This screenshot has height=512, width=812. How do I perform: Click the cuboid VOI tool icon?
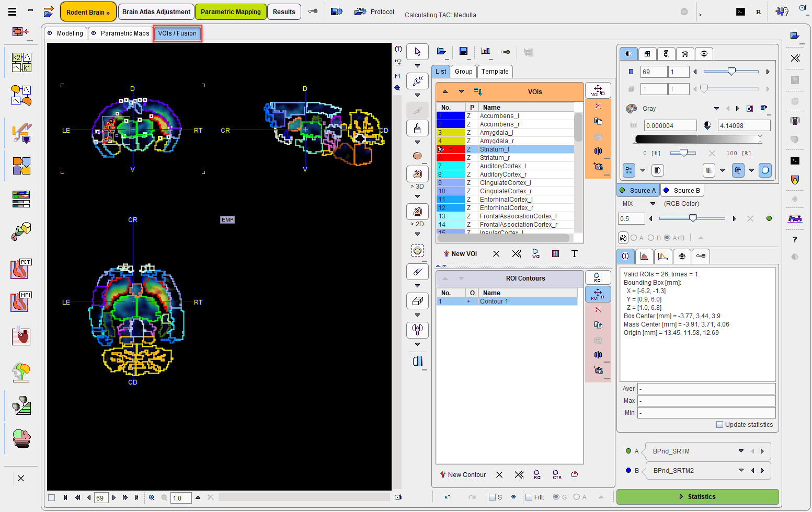(417, 301)
